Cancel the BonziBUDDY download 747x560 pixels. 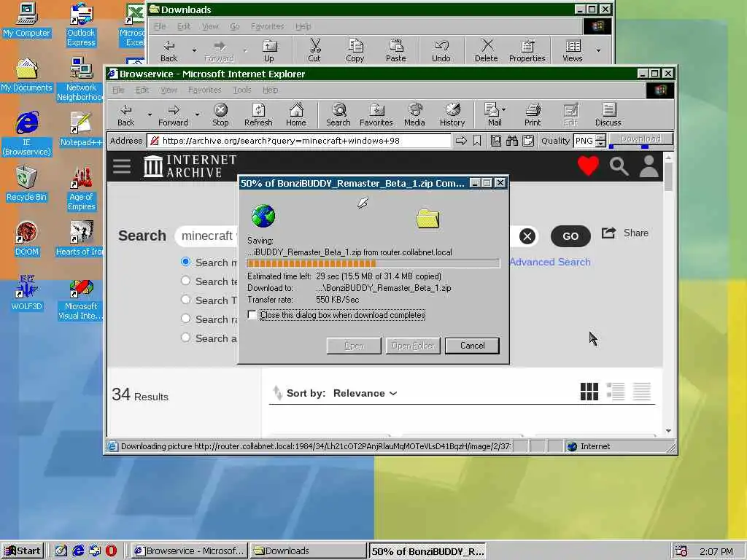coord(472,346)
